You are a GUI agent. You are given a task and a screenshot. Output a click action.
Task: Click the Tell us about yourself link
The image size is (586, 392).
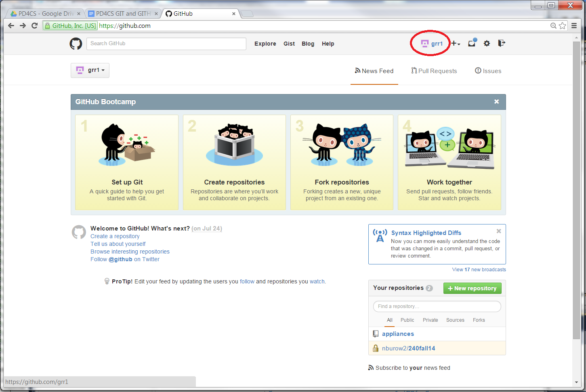118,244
